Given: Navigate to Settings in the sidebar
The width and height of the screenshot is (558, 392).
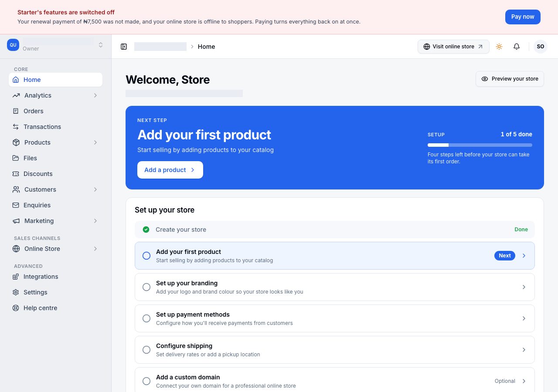Looking at the screenshot, I should point(55,292).
